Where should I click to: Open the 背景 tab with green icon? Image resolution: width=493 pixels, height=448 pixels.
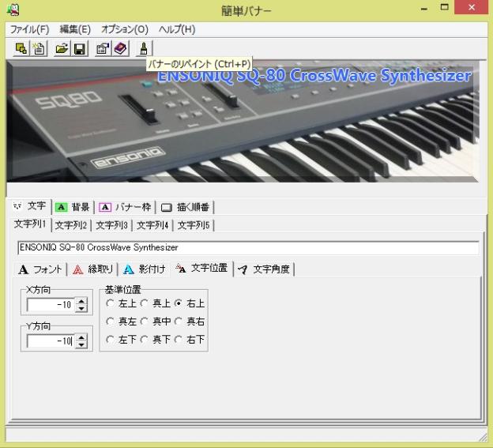[73, 207]
